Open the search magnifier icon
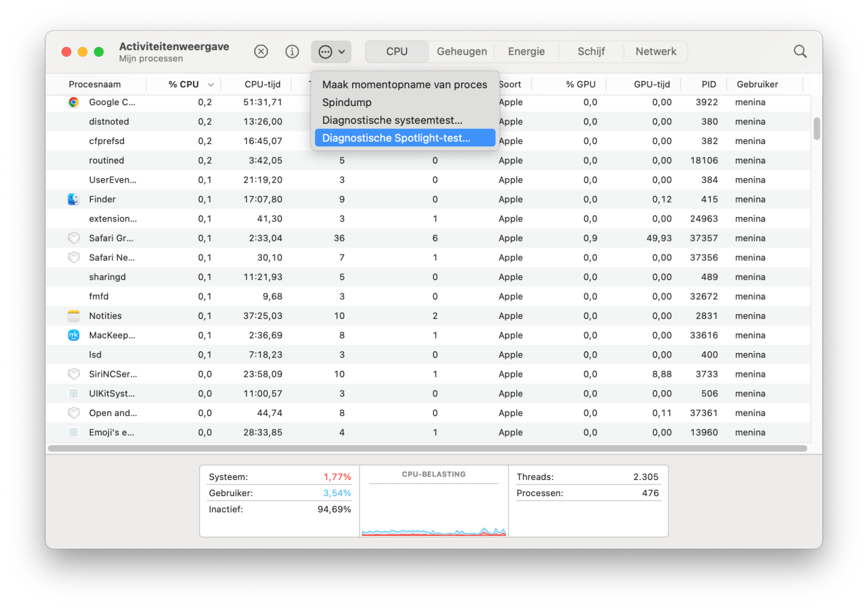The height and width of the screenshot is (609, 868). click(800, 52)
